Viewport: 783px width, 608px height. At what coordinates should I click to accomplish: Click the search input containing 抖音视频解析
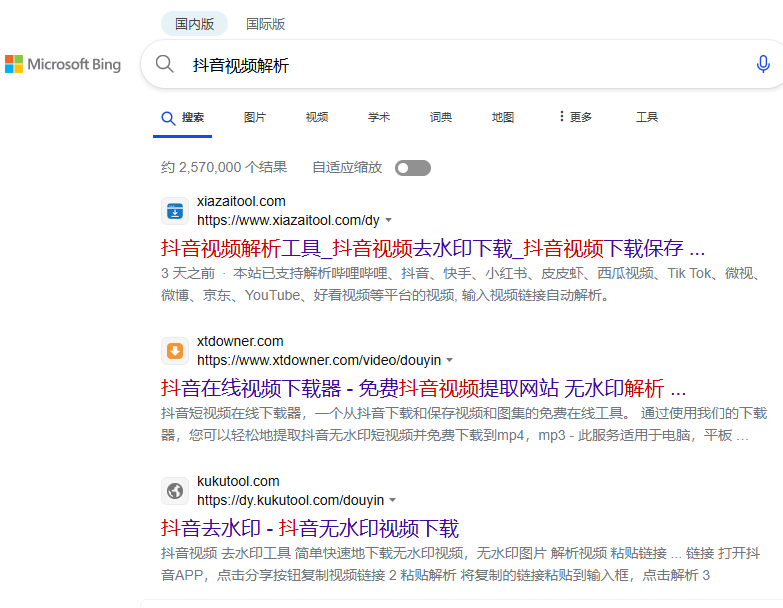coord(464,65)
